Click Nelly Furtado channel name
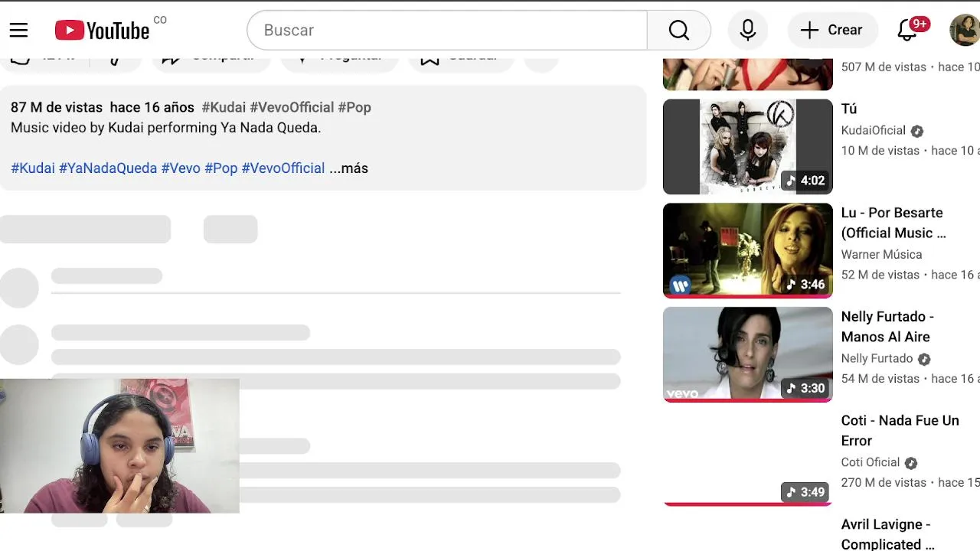 (x=877, y=358)
